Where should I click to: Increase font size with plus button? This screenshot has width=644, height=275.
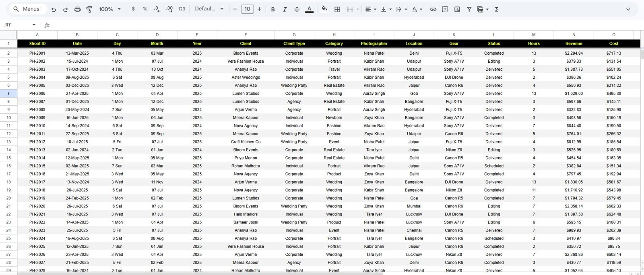pos(259,9)
